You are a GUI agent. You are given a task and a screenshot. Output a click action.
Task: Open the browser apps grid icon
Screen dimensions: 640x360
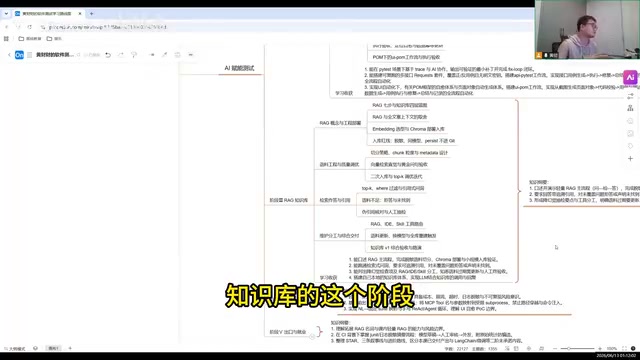pos(6,38)
